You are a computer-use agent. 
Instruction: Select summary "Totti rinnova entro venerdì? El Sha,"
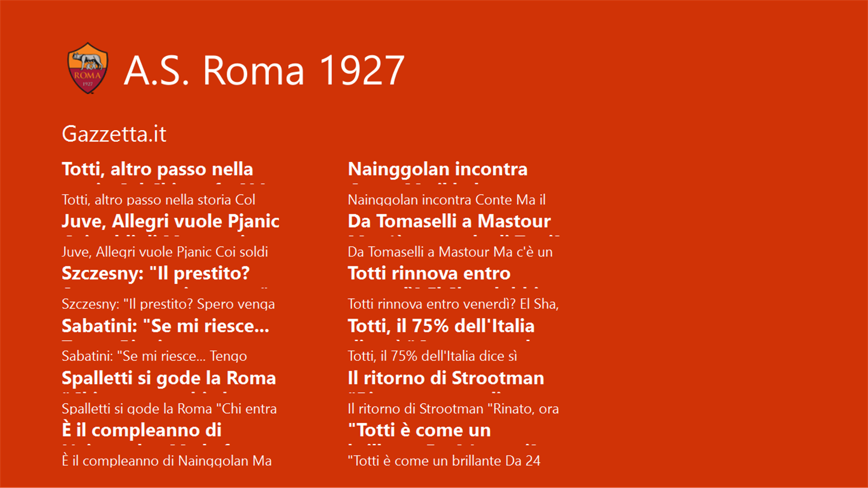pyautogui.click(x=453, y=304)
